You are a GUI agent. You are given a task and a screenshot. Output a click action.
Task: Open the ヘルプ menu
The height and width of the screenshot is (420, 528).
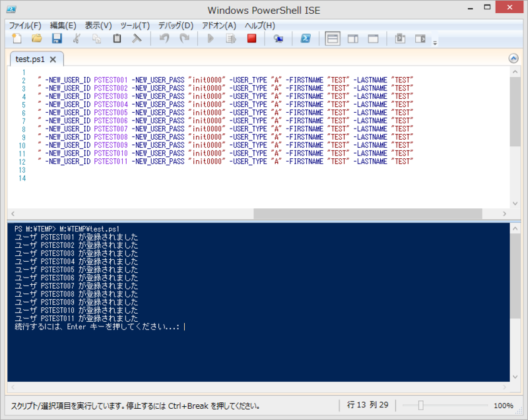(x=260, y=25)
